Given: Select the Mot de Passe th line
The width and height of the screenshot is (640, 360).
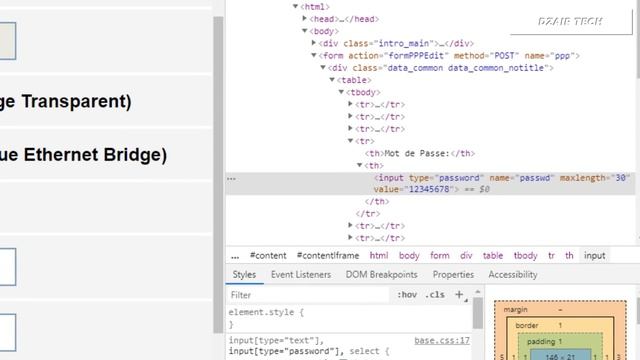Looking at the screenshot, I should click(x=420, y=153).
